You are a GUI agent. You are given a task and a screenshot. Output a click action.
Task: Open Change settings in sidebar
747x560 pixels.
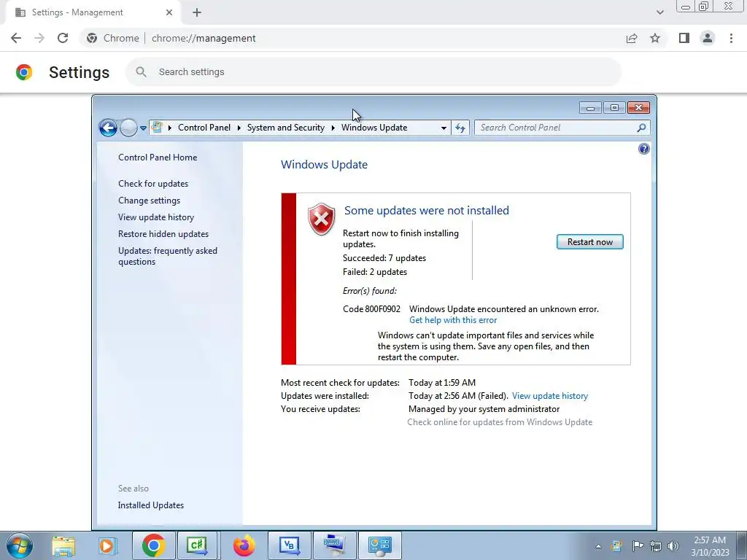(149, 201)
